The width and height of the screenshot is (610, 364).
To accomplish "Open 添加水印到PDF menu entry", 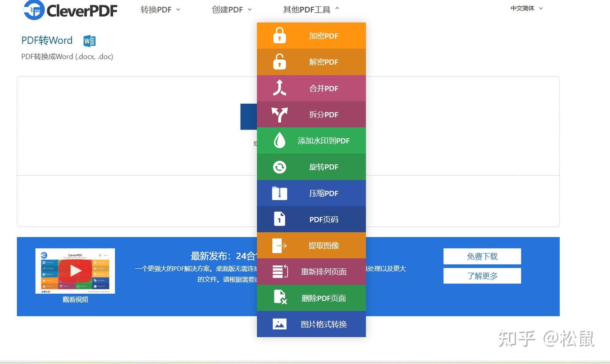I will tap(311, 141).
